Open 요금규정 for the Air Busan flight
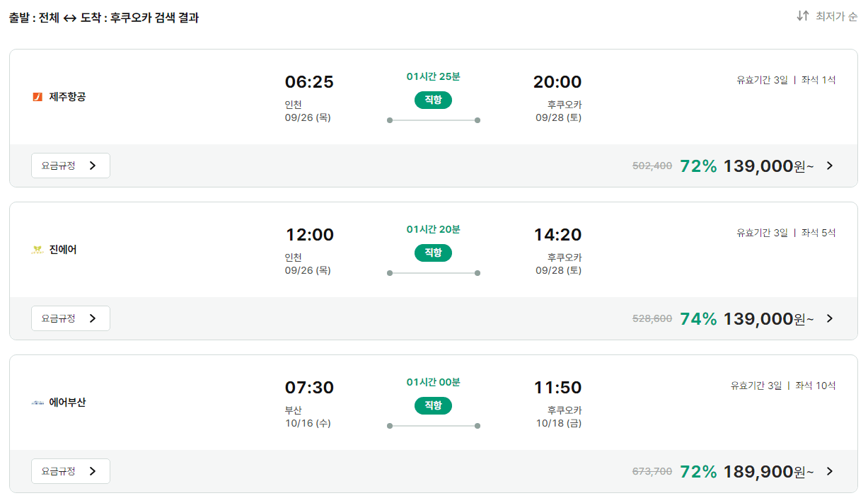This screenshot has height=503, width=868. [x=71, y=471]
